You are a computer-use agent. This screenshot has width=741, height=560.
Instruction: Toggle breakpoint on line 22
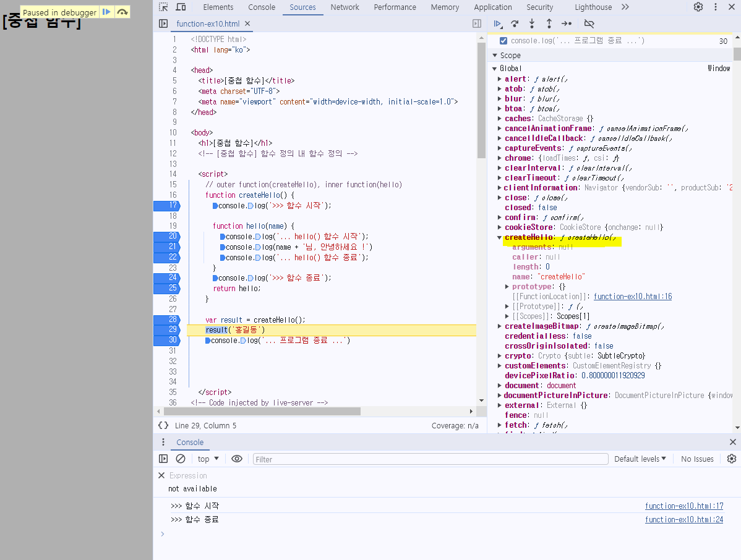(167, 257)
